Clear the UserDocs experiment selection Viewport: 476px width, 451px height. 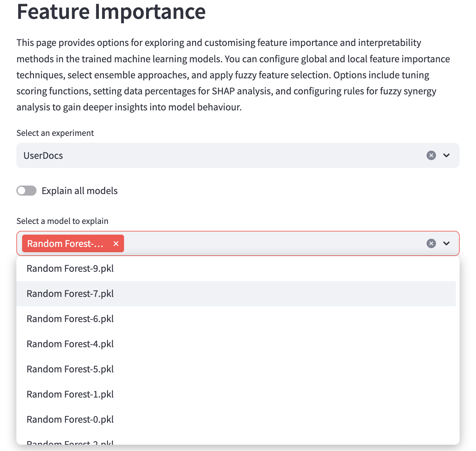431,155
